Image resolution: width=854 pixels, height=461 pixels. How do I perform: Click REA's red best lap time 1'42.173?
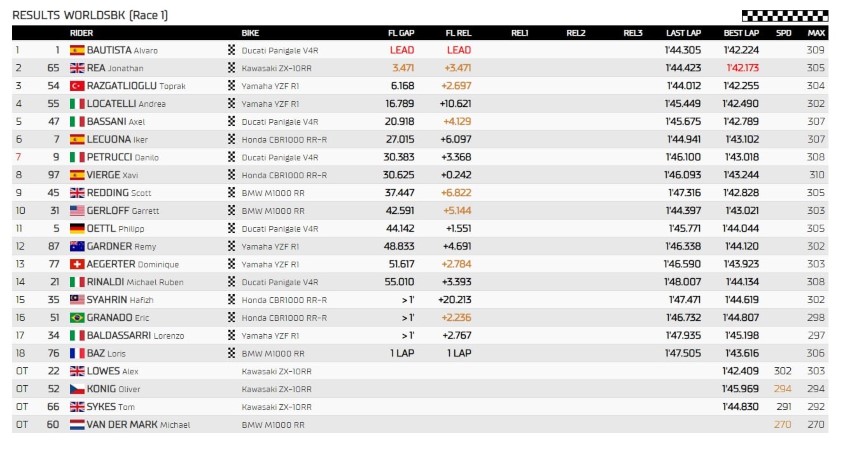pos(742,68)
